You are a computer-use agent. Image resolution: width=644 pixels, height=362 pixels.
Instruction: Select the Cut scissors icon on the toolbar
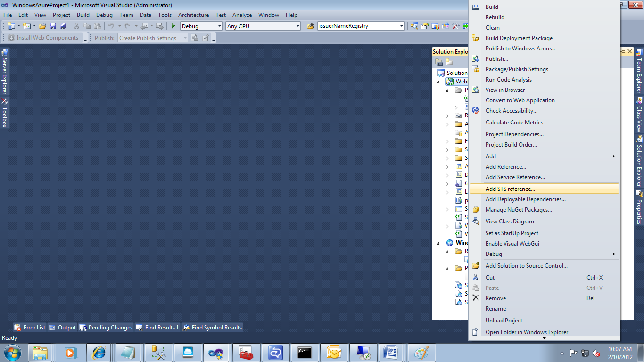76,26
